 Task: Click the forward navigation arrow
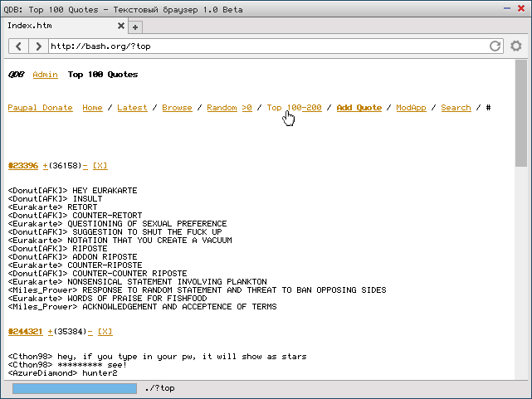click(37, 46)
